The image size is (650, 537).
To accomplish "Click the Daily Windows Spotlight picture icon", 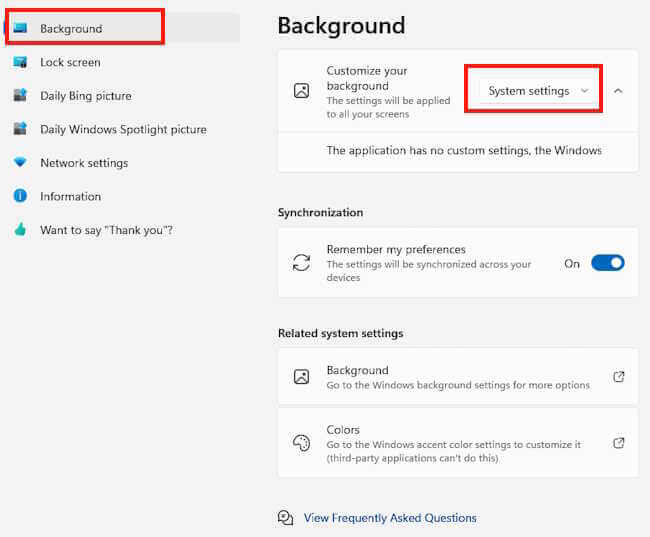I will click(x=20, y=129).
